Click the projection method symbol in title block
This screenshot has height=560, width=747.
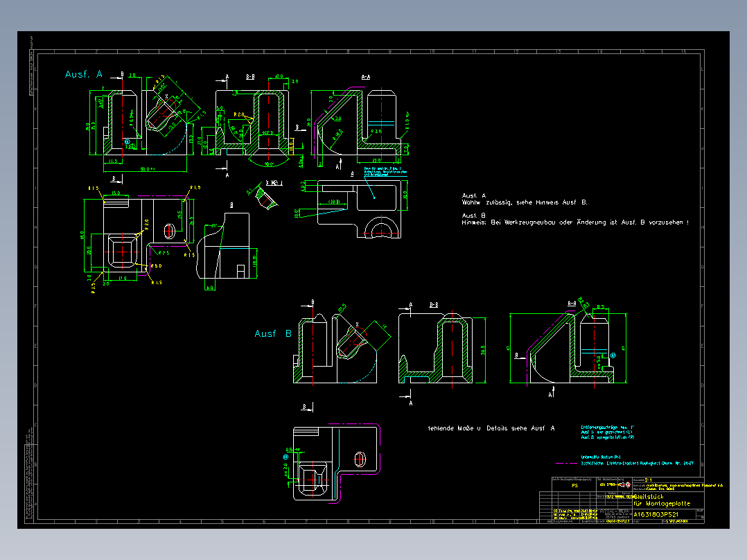624,484
